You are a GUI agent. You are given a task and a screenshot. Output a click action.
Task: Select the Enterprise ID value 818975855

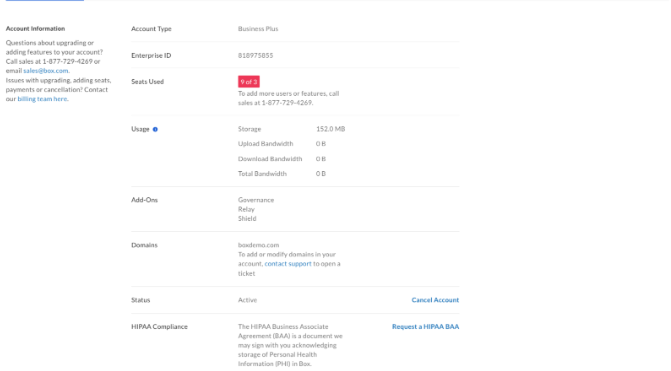[x=255, y=55]
